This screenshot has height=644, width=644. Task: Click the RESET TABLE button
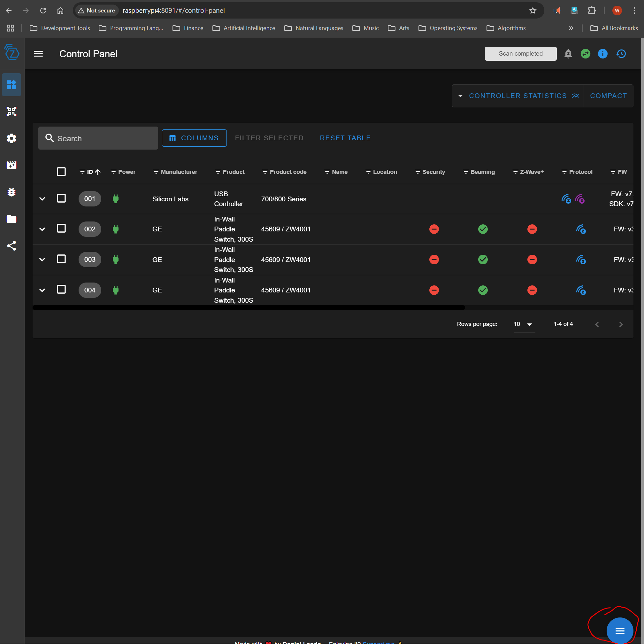345,138
